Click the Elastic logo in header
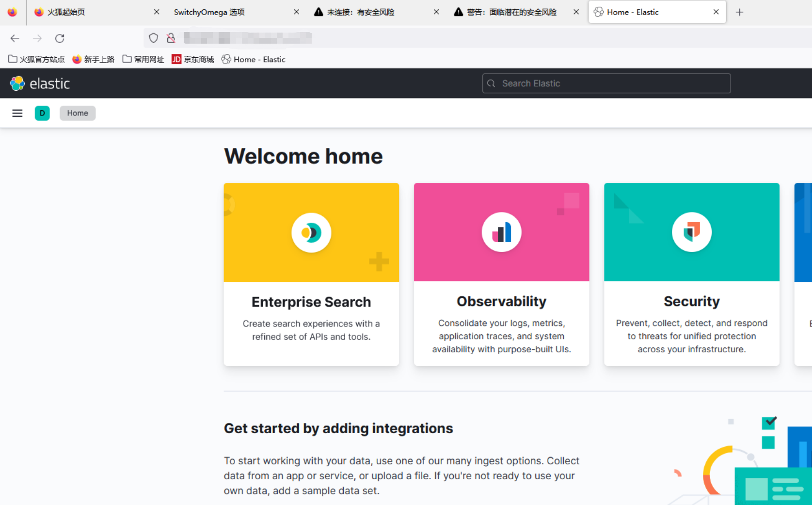Image resolution: width=812 pixels, height=505 pixels. point(40,83)
